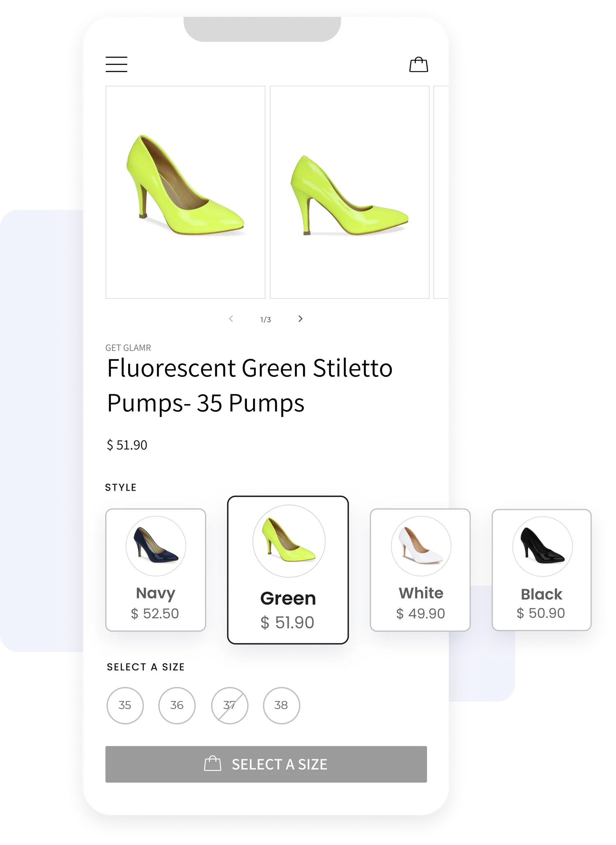This screenshot has width=616, height=845.
Task: Go to the previous product image
Action: 231,319
